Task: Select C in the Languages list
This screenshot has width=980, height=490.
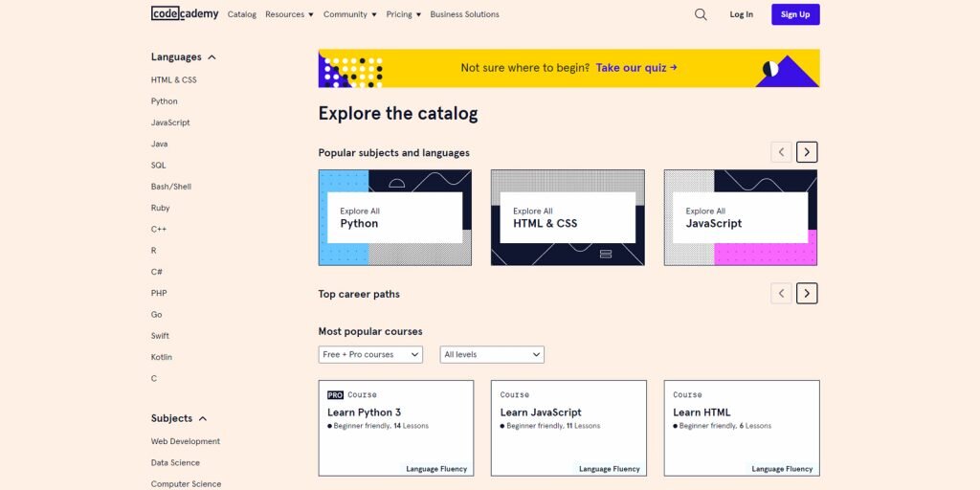Action: [154, 378]
